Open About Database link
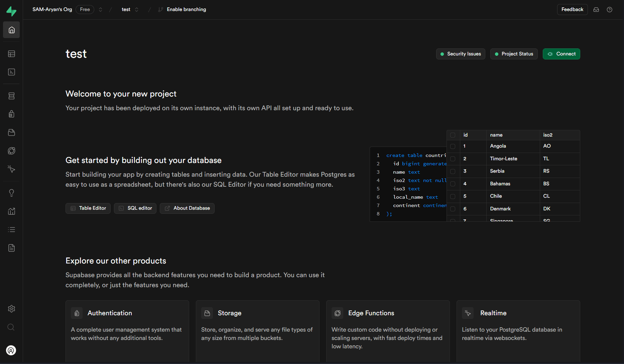This screenshot has width=624, height=364. coord(187,208)
